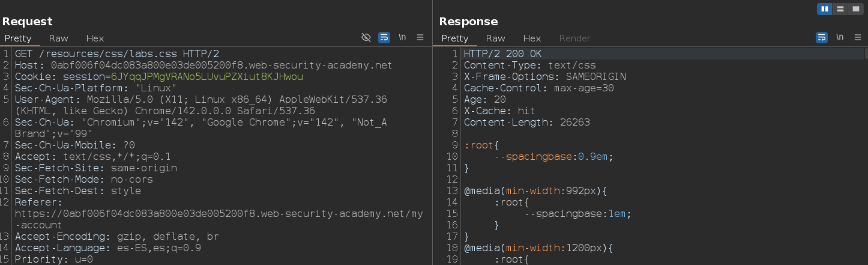Switch to the Hex tab in Response
The image size is (868, 265).
(532, 38)
